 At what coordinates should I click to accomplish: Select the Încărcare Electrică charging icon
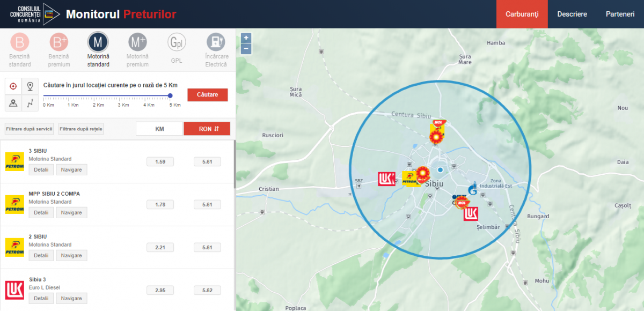216,42
